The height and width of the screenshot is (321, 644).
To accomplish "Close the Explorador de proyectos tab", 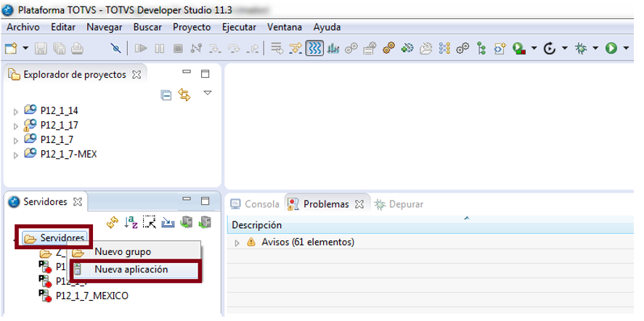I will pos(136,75).
